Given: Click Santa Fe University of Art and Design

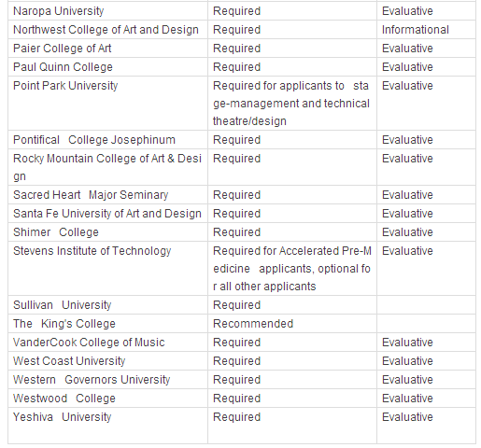Looking at the screenshot, I should pyautogui.click(x=107, y=214).
